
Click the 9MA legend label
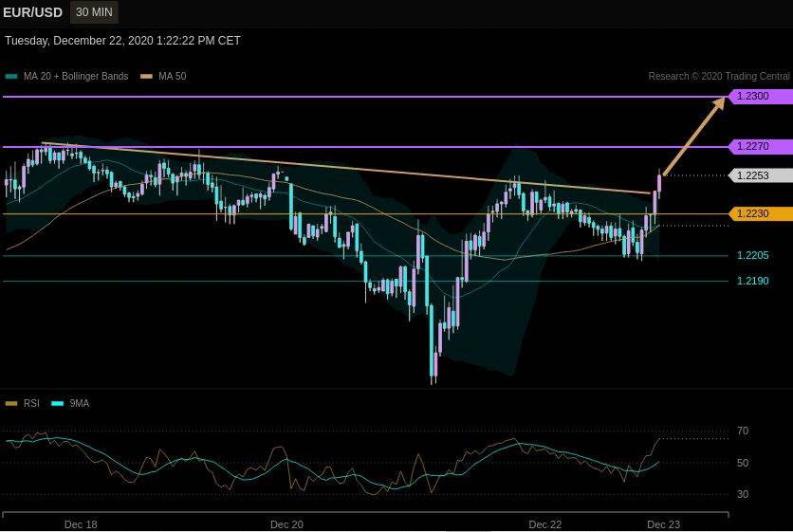pyautogui.click(x=80, y=404)
